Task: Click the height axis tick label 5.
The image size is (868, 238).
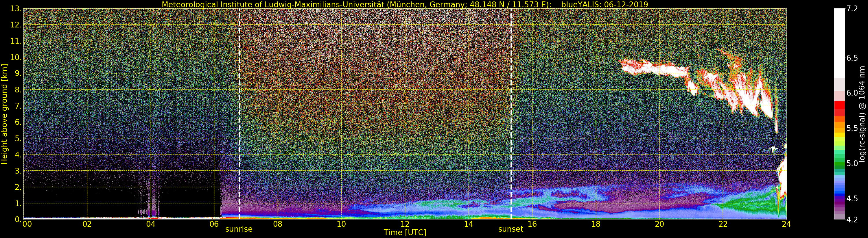Action: point(18,138)
